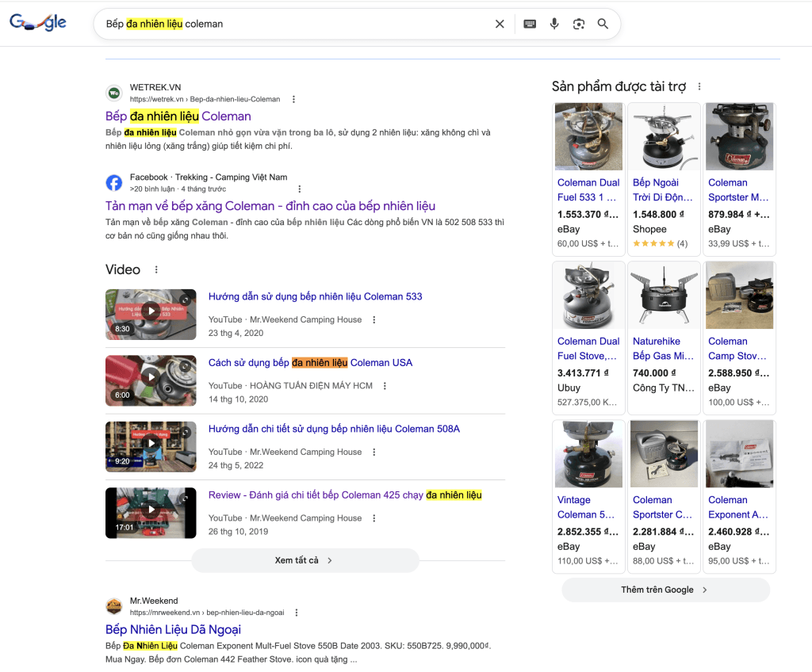Open the on-screen keyboard input tool
The height and width of the screenshot is (672, 812).
530,24
